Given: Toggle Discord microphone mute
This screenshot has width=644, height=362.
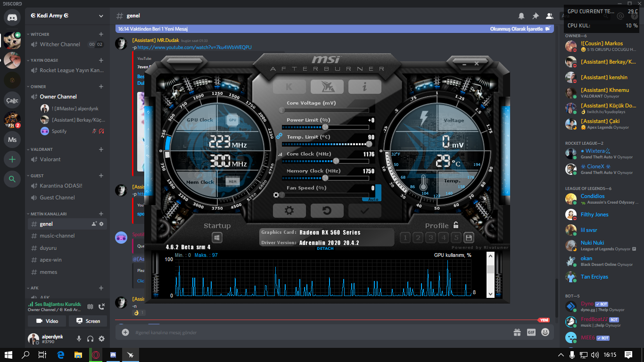Looking at the screenshot, I should [79, 338].
